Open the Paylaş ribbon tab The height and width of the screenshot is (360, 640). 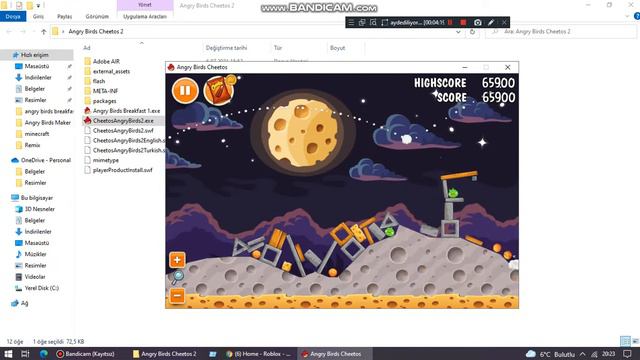[64, 16]
